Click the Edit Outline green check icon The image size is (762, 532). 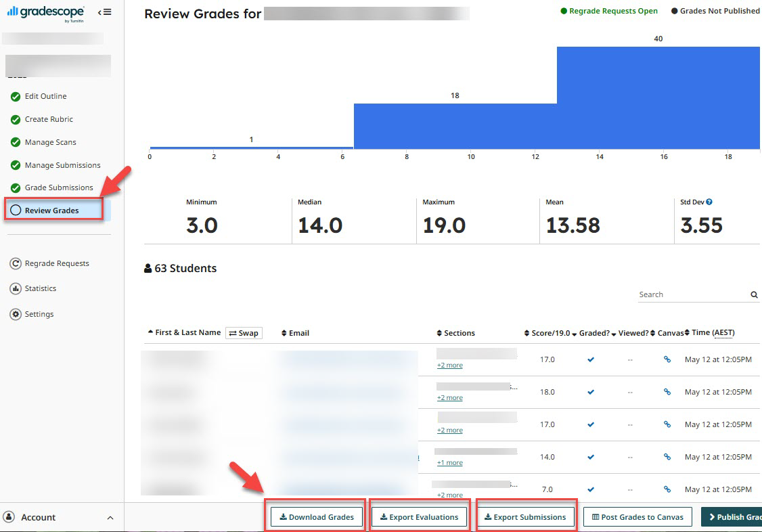click(16, 97)
